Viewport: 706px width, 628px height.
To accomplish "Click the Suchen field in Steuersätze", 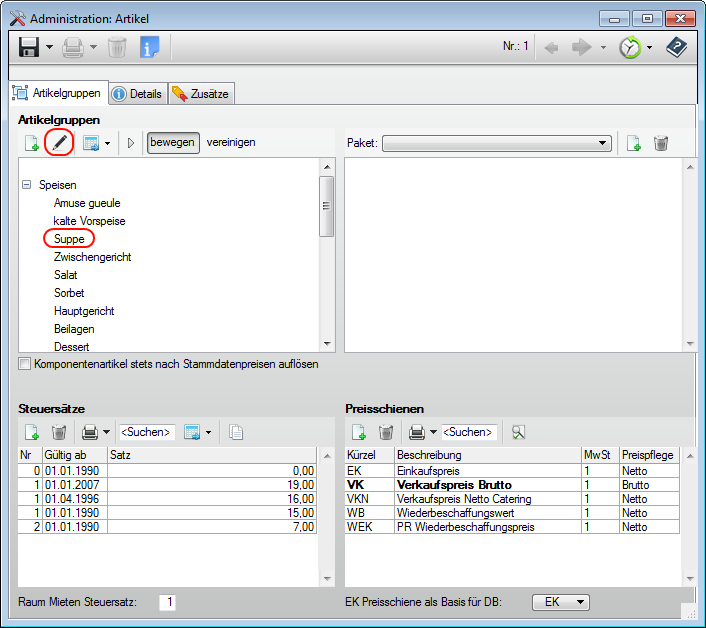I will (x=147, y=432).
